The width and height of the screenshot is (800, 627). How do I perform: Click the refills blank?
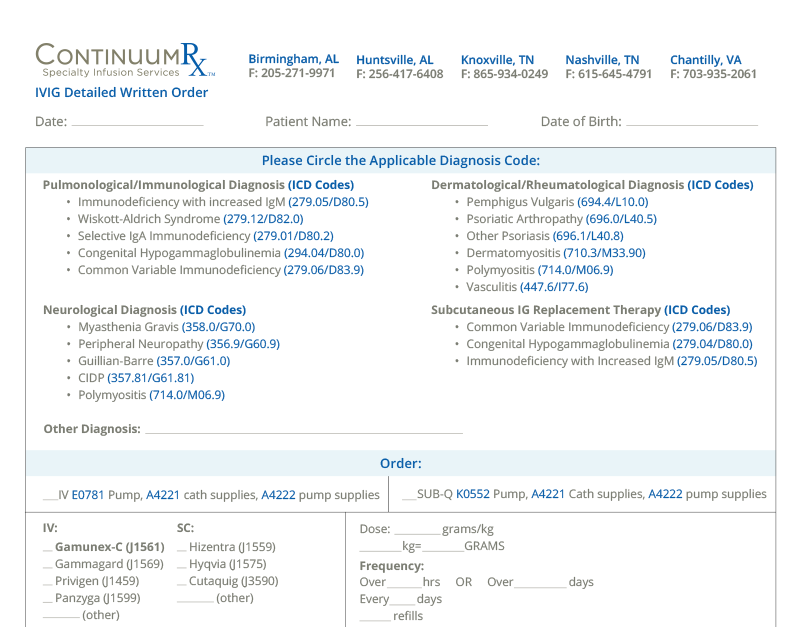coord(375,616)
